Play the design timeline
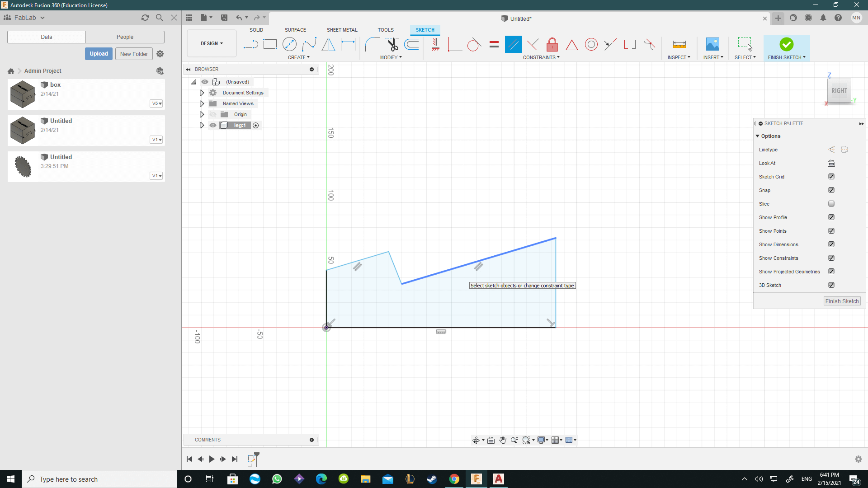The image size is (868, 488). pos(212,459)
